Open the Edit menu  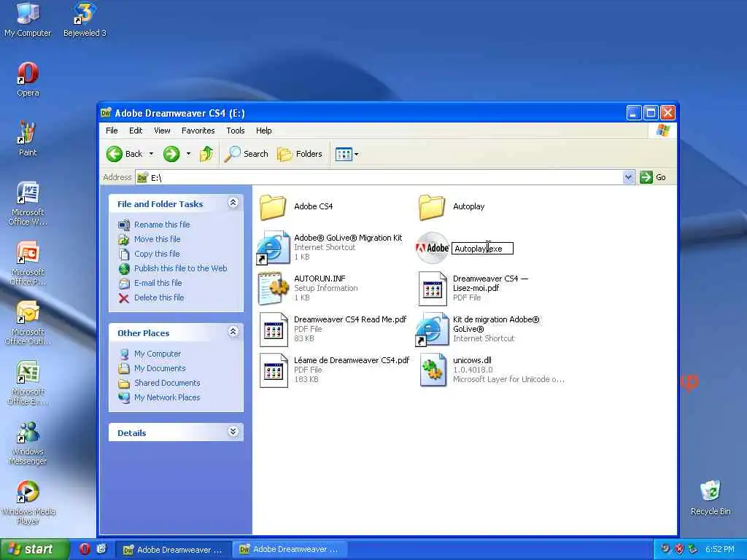coord(136,131)
